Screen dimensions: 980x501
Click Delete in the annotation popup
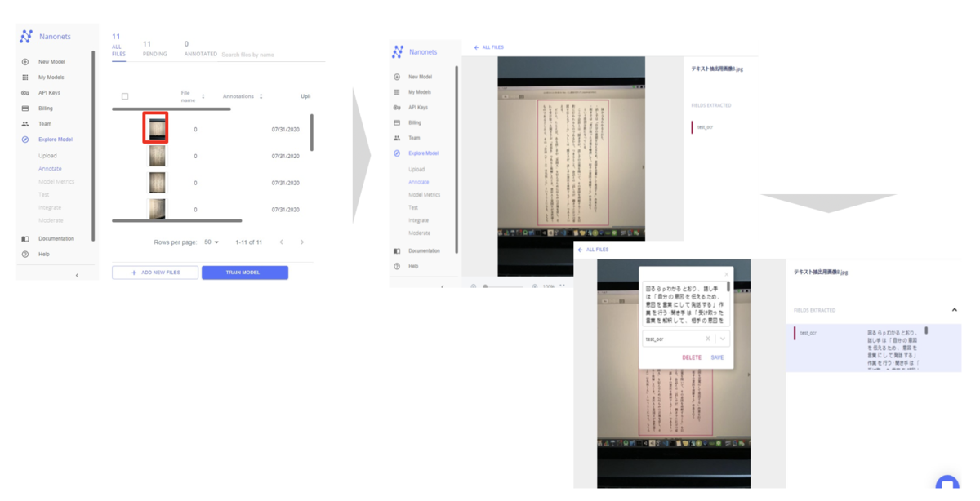pyautogui.click(x=692, y=357)
